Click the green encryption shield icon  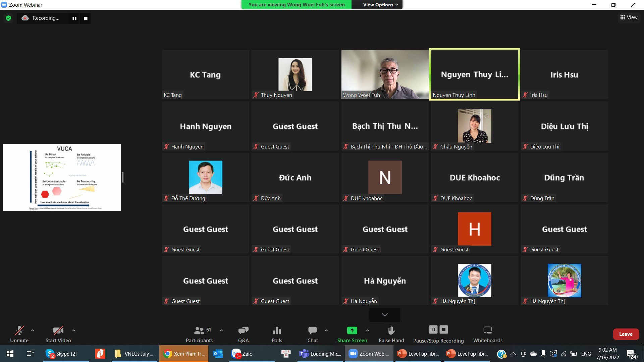click(8, 18)
